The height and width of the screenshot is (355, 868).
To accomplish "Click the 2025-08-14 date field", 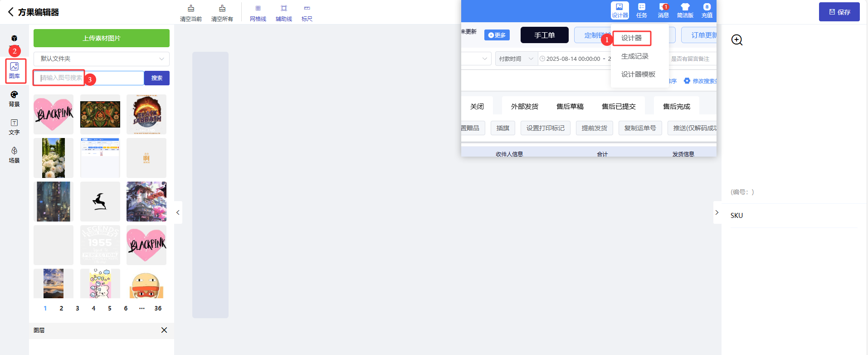I will pyautogui.click(x=574, y=59).
